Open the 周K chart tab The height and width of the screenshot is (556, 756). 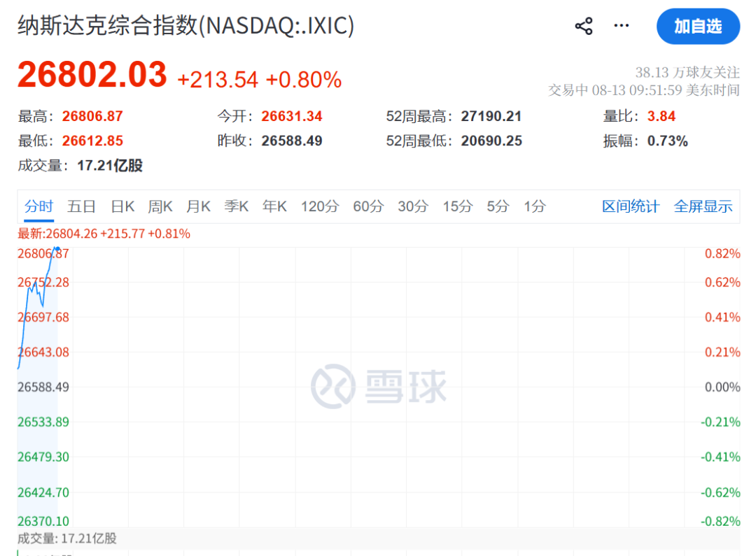[x=160, y=206]
